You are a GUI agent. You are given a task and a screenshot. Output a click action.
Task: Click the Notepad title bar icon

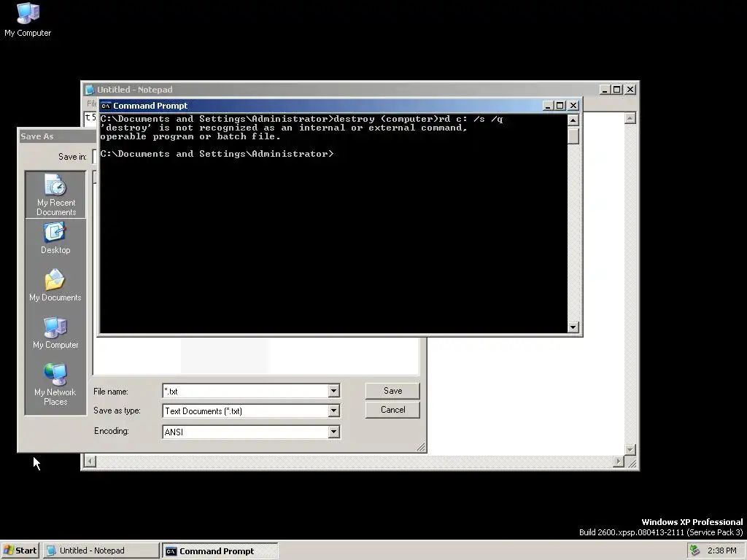90,90
